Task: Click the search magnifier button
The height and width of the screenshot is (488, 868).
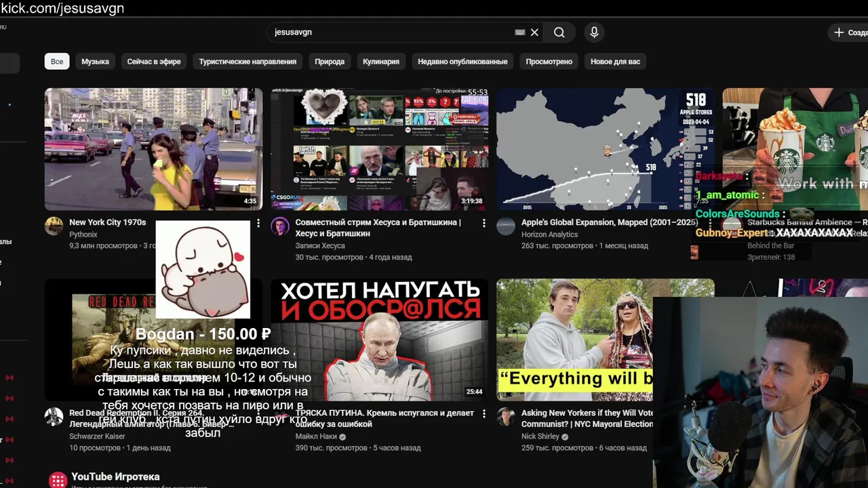Action: pyautogui.click(x=559, y=33)
